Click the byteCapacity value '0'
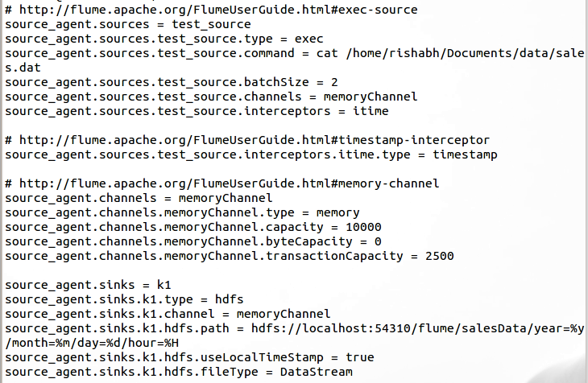Screen dimensions: 588x383 [378, 241]
